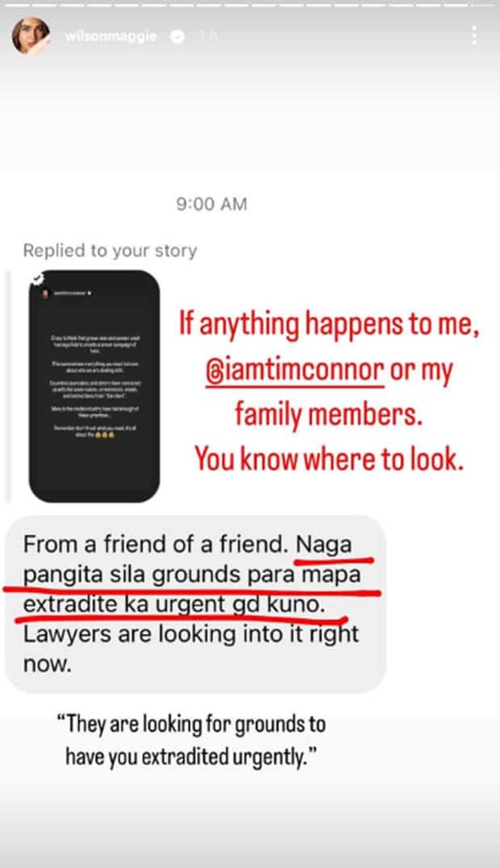This screenshot has height=868, width=500.
Task: Open the three-dot story options menu
Action: [x=474, y=36]
